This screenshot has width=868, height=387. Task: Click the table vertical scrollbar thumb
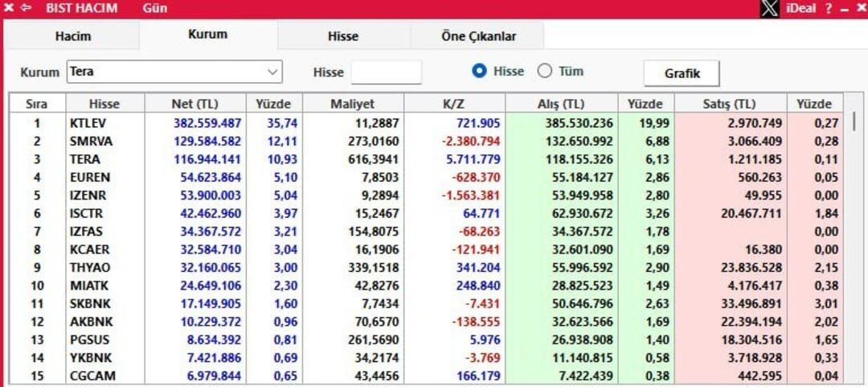[x=855, y=121]
